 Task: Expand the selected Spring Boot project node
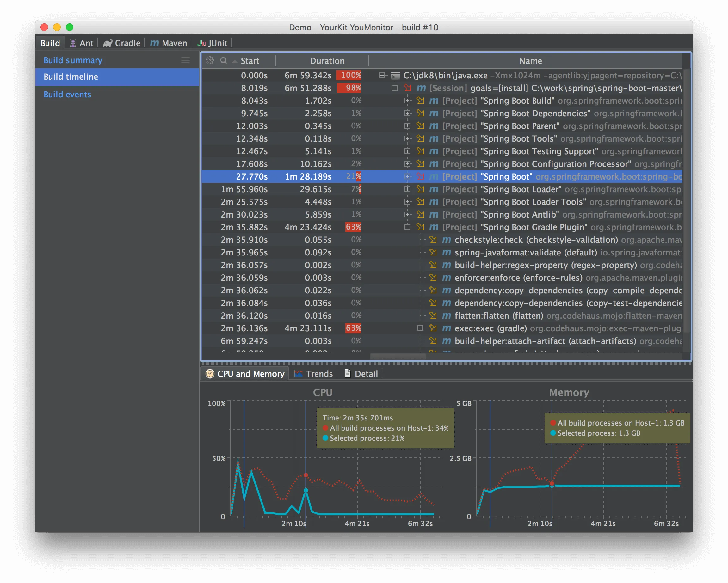point(407,176)
